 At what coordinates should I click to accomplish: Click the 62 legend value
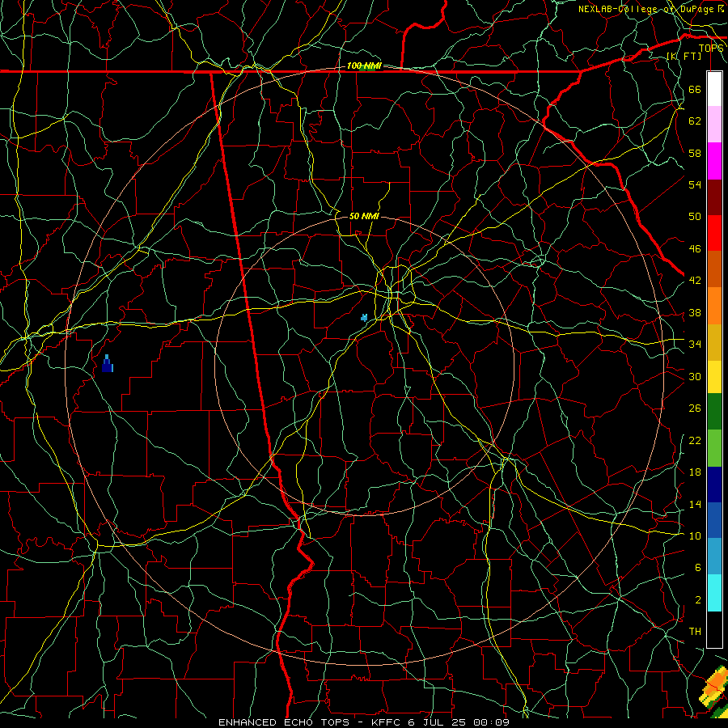(695, 121)
